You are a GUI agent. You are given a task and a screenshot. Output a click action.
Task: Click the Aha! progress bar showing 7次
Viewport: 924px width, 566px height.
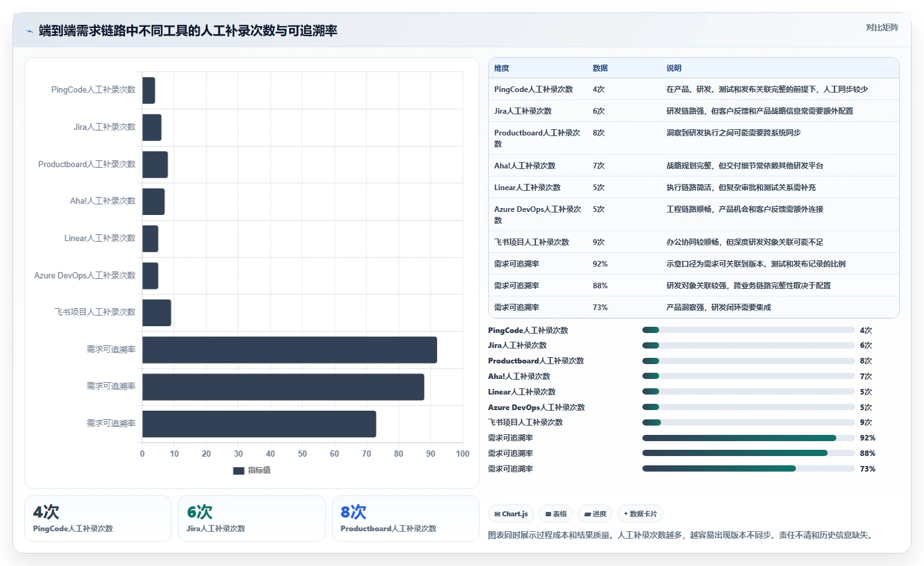(749, 376)
